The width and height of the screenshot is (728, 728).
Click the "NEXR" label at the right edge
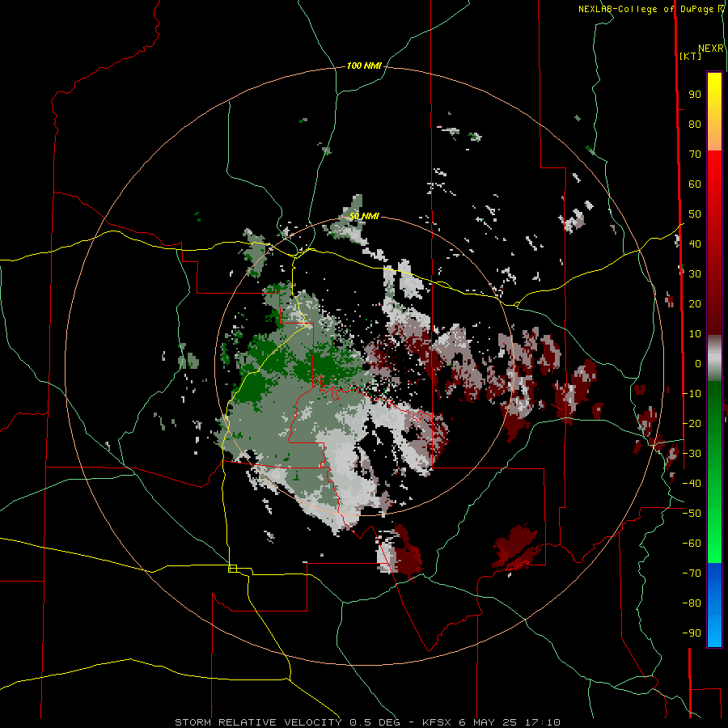(711, 48)
